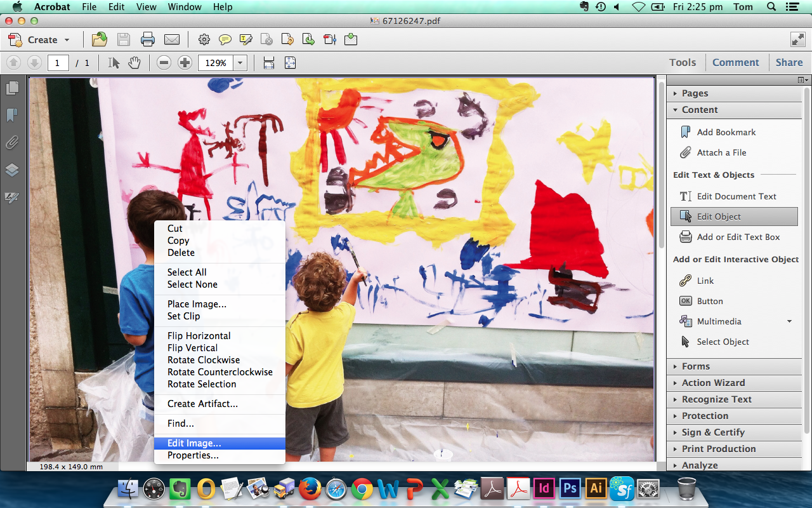Select Rotate Clockwise in context menu

click(x=219, y=359)
